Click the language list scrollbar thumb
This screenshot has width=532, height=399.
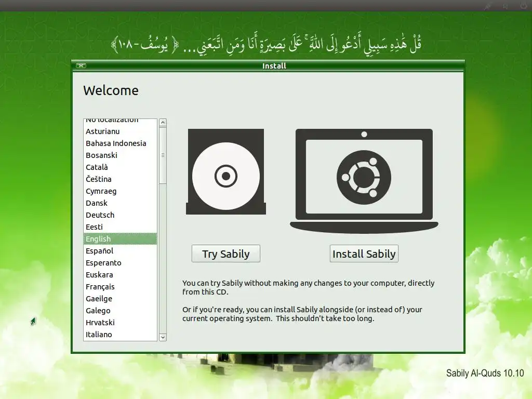click(x=163, y=155)
